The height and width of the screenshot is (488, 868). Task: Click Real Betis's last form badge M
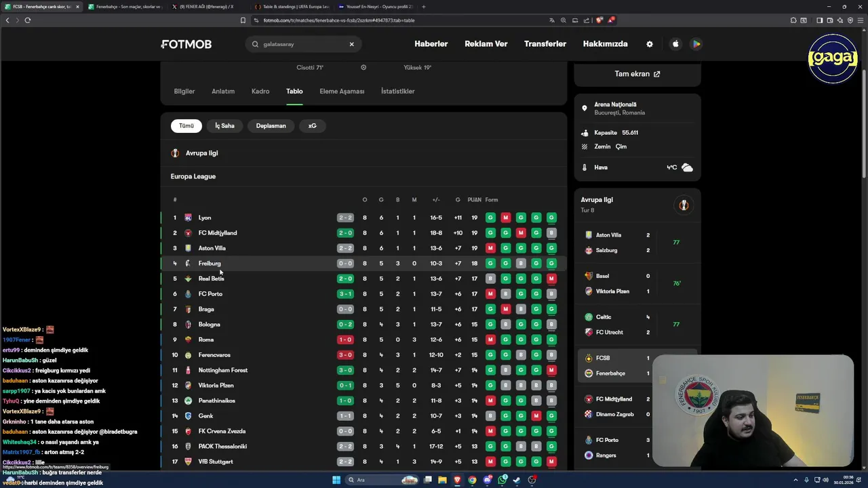(551, 279)
